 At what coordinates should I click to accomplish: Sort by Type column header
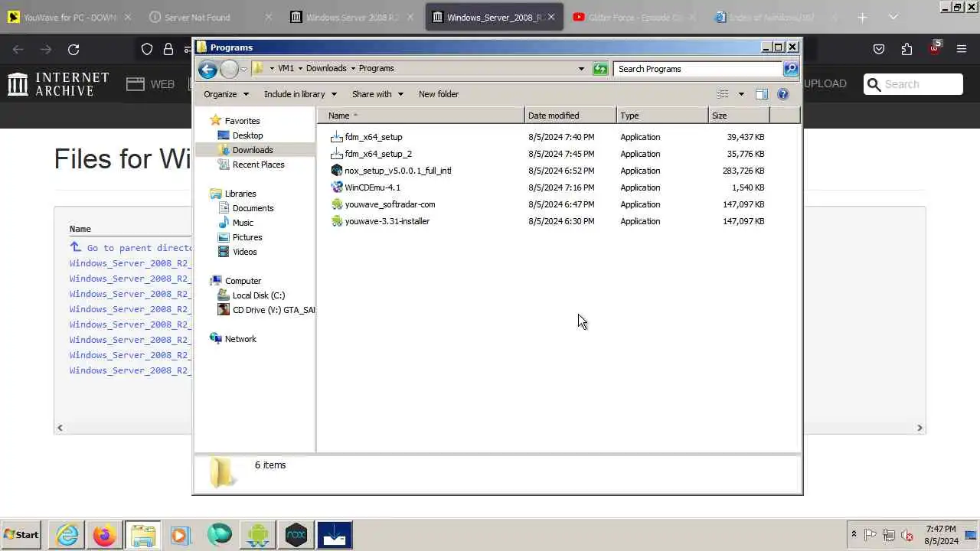(x=662, y=116)
